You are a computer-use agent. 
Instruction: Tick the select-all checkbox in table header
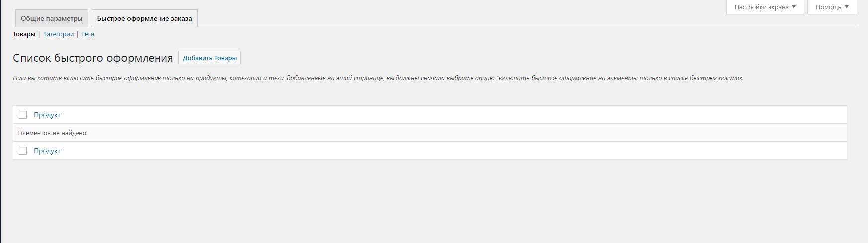[x=23, y=115]
